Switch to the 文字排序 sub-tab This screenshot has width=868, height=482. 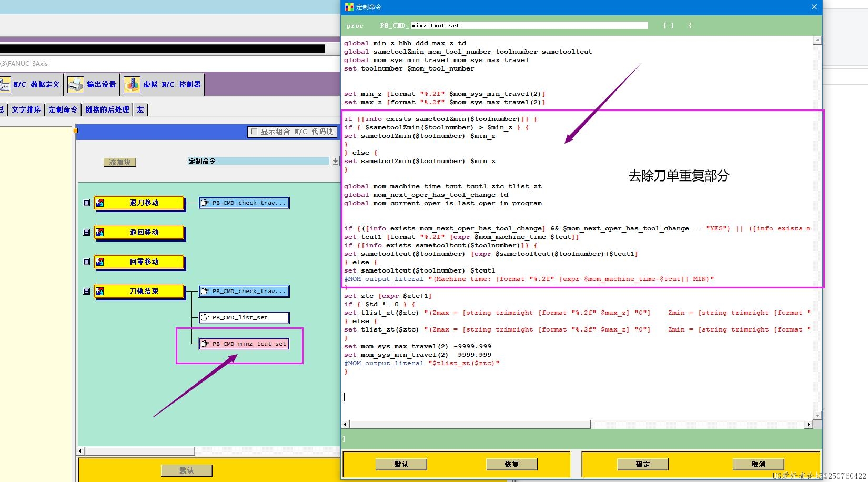[26, 109]
